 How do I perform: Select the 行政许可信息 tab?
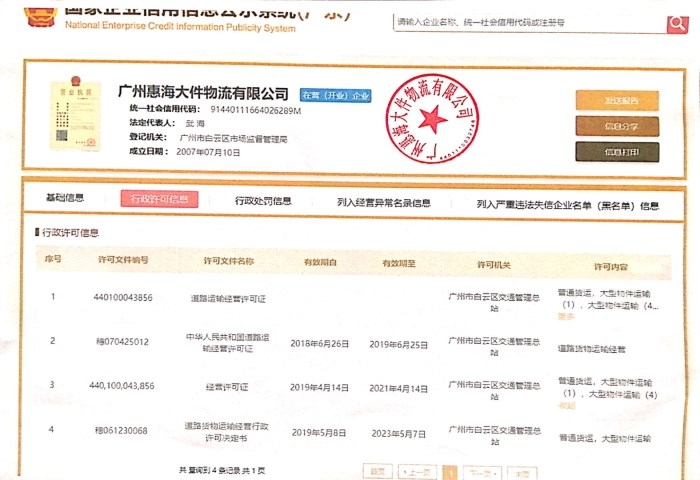(159, 199)
